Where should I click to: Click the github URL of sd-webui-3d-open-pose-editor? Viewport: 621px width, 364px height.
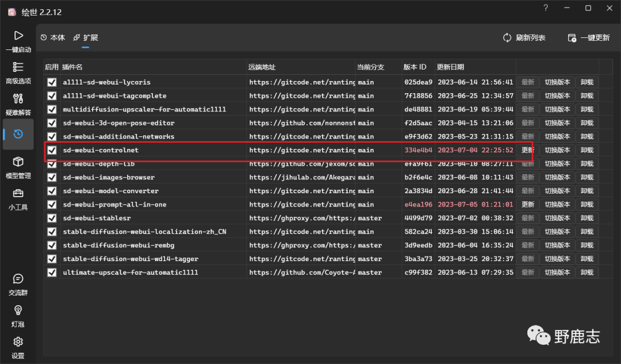[302, 123]
